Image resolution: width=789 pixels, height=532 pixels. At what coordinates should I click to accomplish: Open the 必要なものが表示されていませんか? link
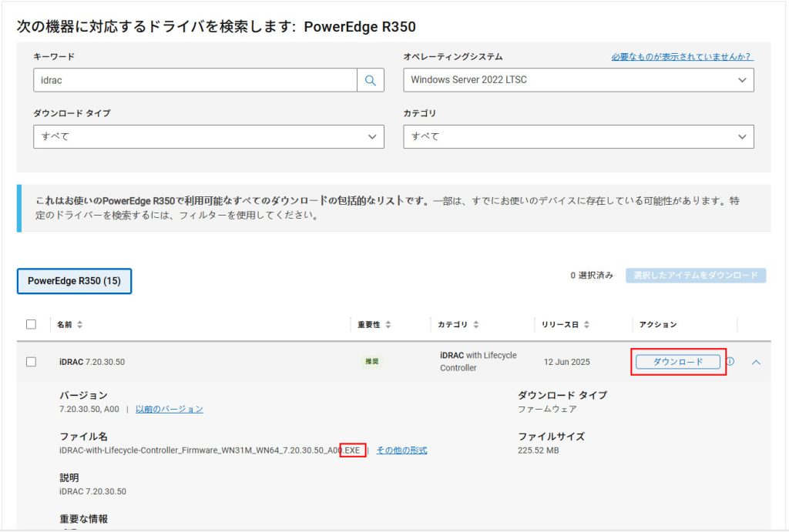tap(681, 57)
